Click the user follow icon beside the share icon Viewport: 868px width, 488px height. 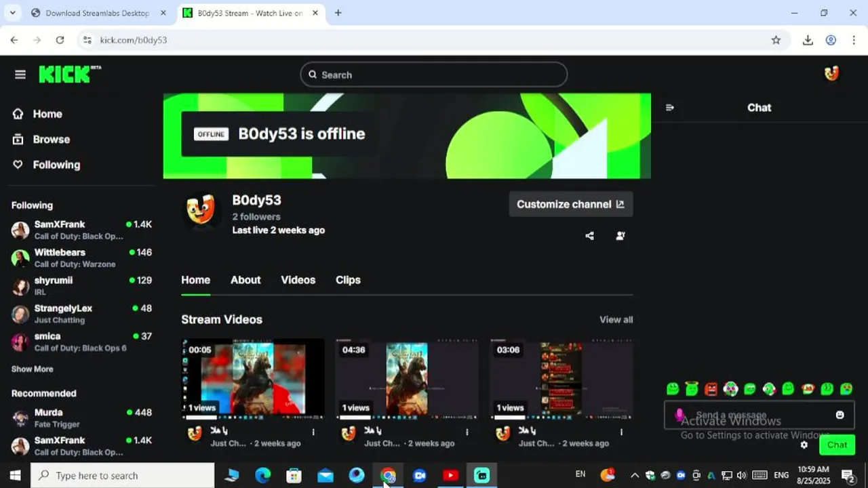pos(620,236)
